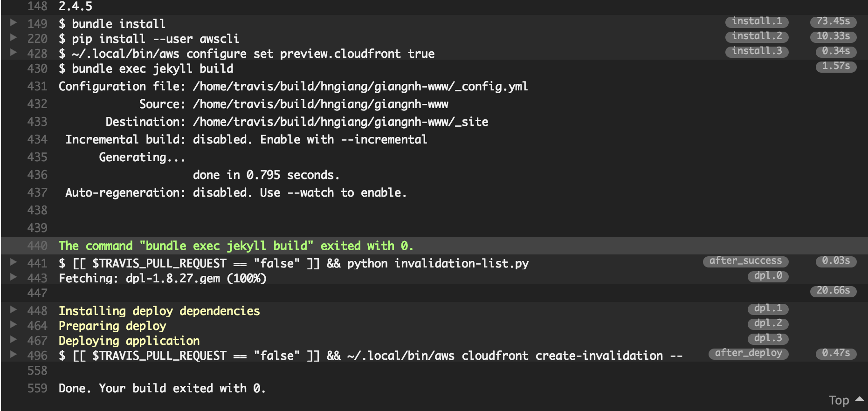
Task: Select line number 430
Action: 37,68
